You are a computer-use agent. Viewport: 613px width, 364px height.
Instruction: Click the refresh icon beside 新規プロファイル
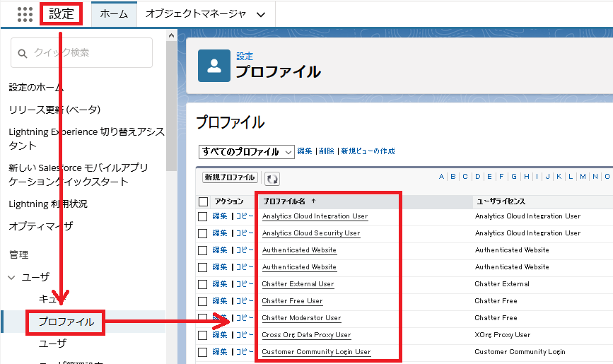[x=272, y=178]
